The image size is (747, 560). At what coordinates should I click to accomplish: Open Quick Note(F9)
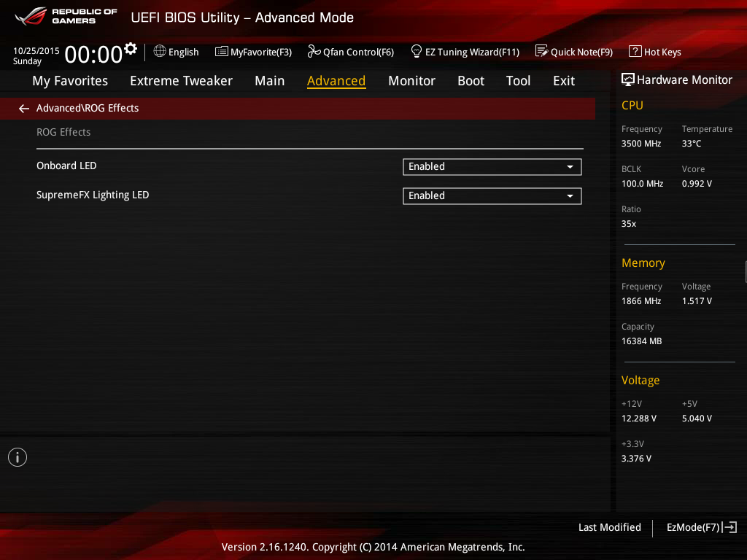click(574, 52)
